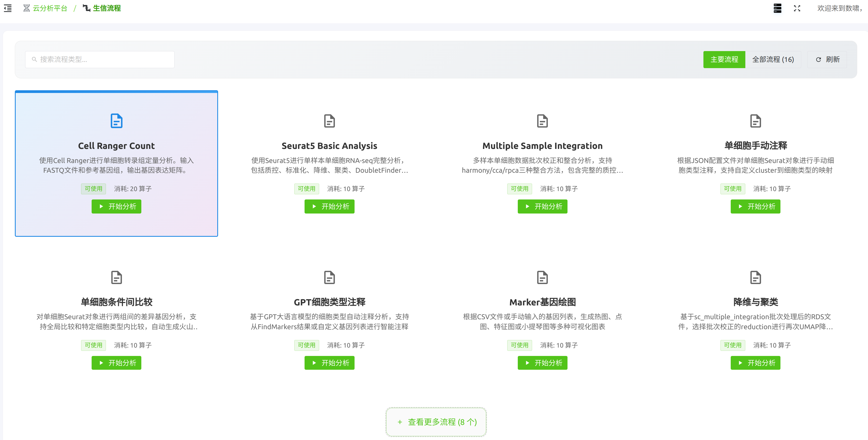This screenshot has height=440, width=868.
Task: Select the Seurat5 Basic Analysis card title
Action: click(329, 146)
